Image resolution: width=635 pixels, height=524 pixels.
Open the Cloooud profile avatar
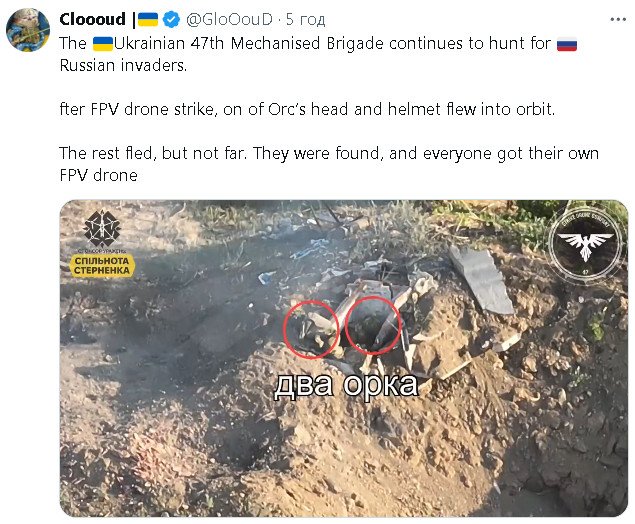tap(28, 30)
